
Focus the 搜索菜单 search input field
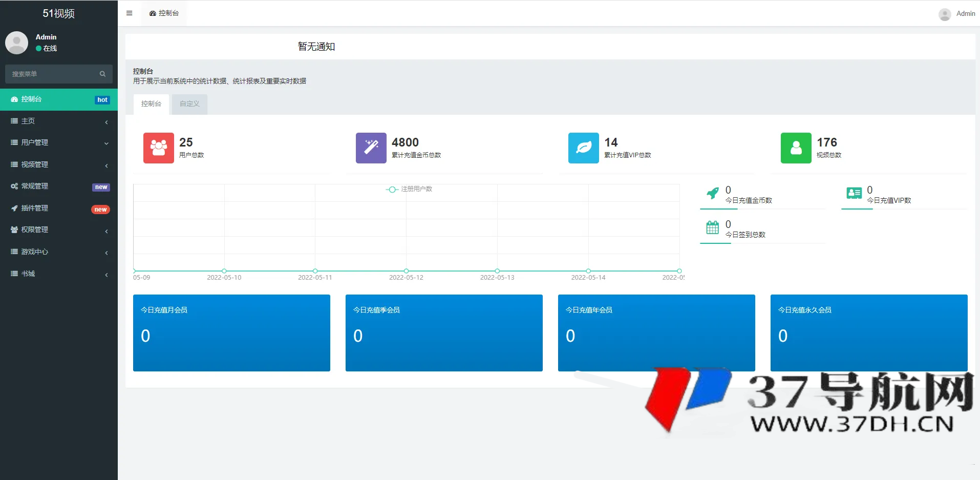[51, 74]
